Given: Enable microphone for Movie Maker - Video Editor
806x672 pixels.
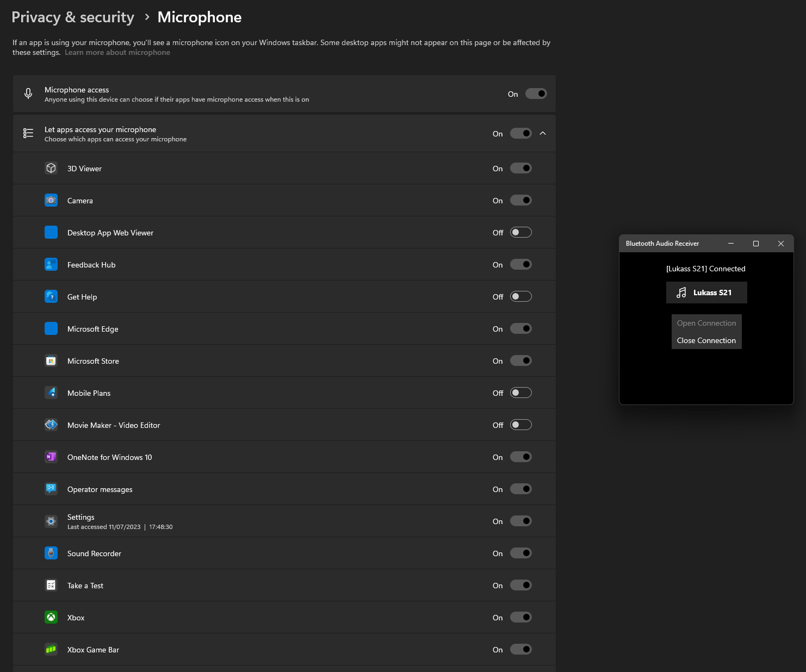Looking at the screenshot, I should 521,425.
